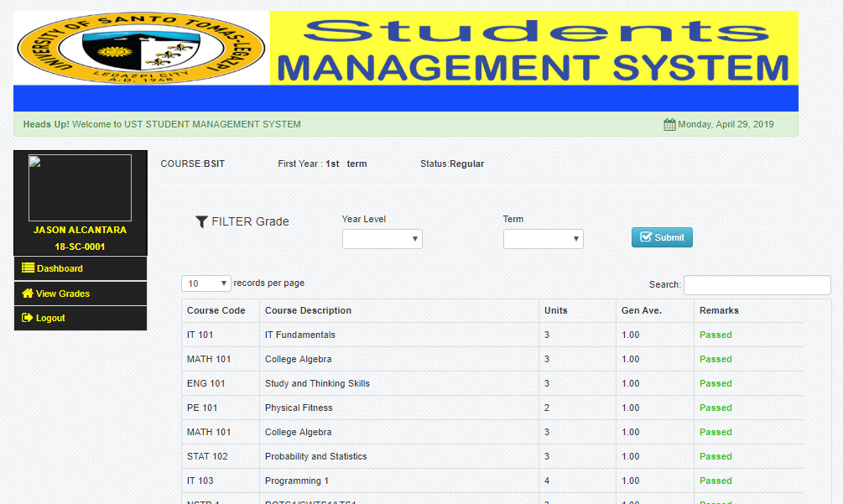Screen dimensions: 843x504
Task: Click the Passed remark for IT 103
Action: pyautogui.click(x=716, y=481)
